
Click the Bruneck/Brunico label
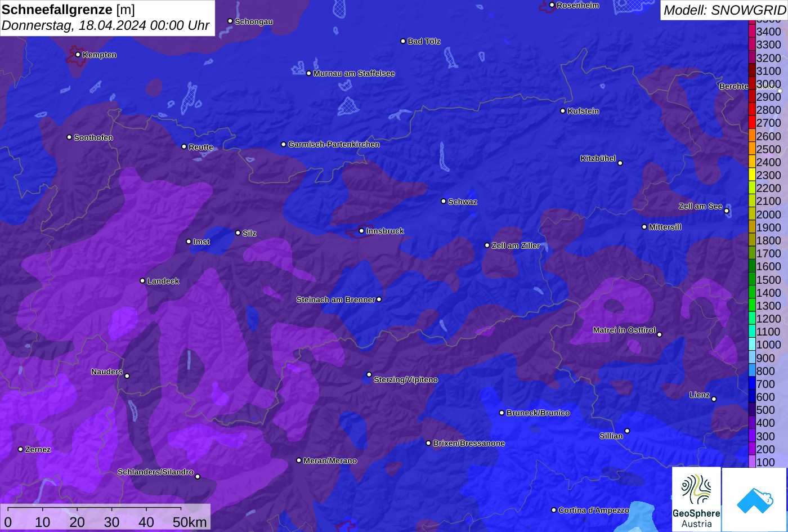[538, 413]
